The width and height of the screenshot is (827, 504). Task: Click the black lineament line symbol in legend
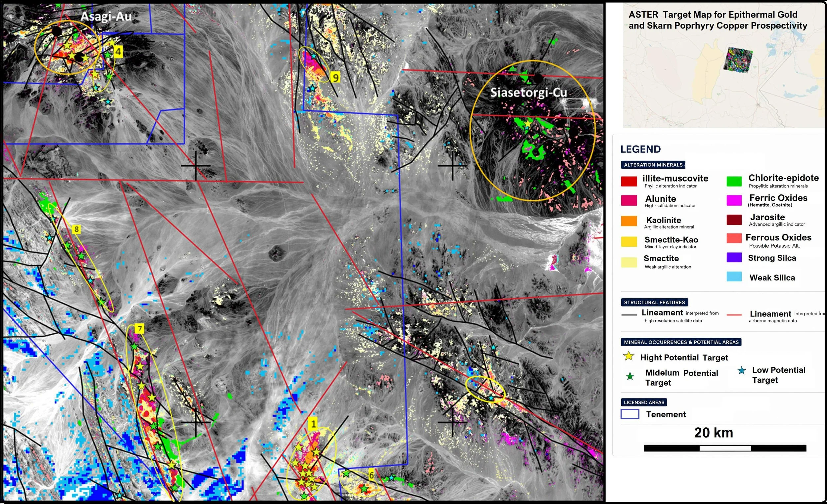[x=629, y=315]
